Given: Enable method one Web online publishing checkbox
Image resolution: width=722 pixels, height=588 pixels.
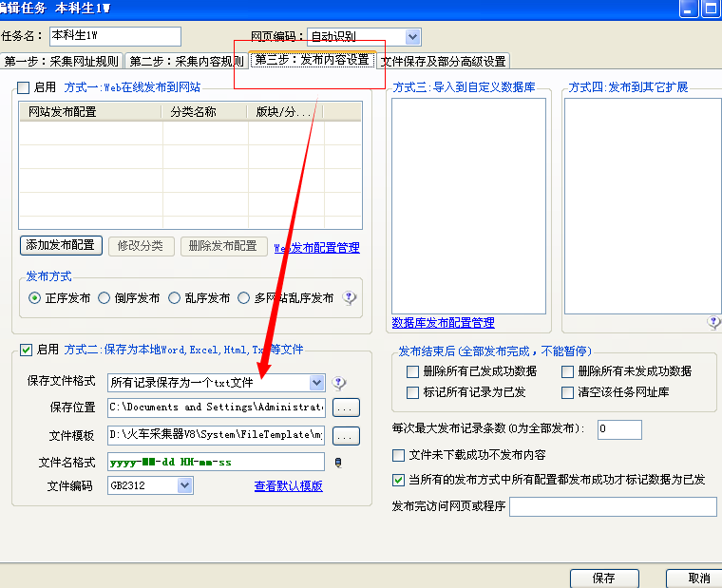Looking at the screenshot, I should click(23, 87).
